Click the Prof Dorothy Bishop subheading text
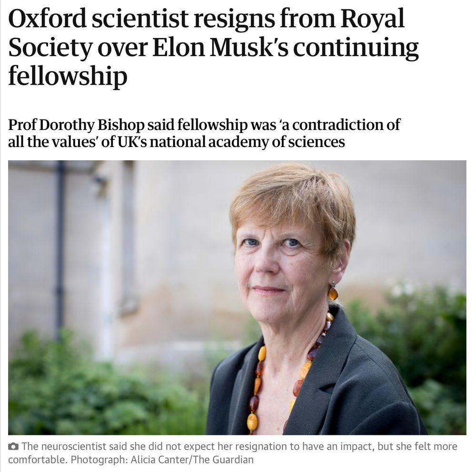 (x=204, y=133)
